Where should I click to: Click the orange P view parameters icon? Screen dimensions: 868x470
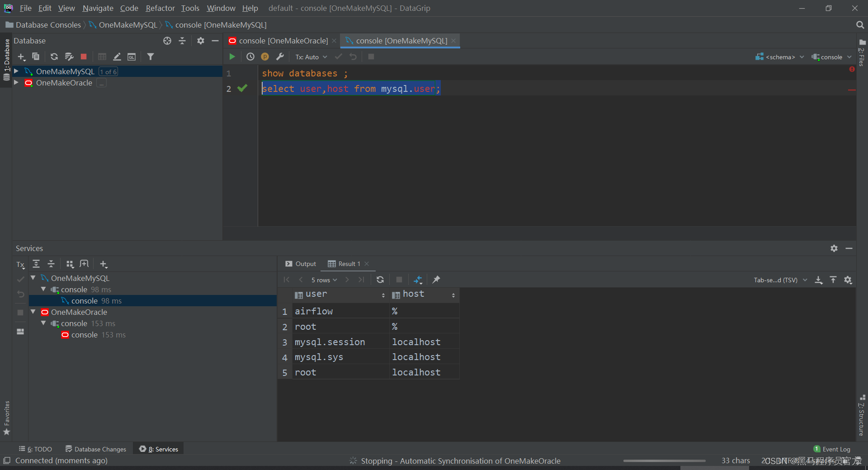click(x=265, y=57)
